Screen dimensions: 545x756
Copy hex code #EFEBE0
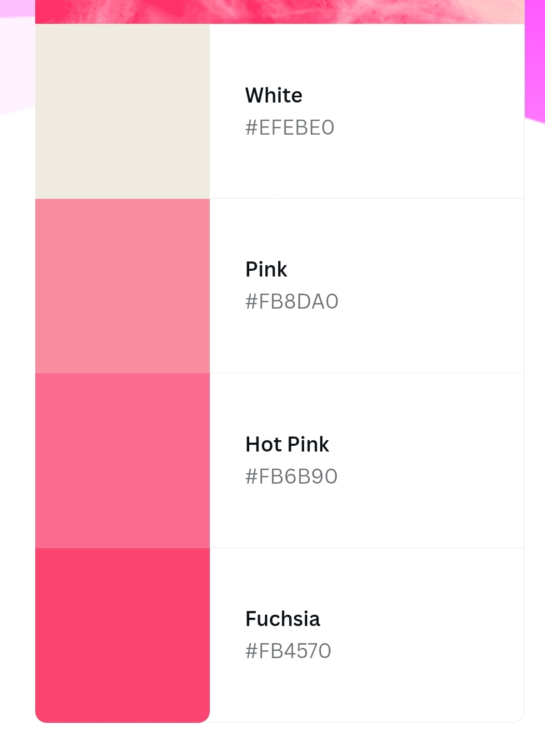(290, 127)
